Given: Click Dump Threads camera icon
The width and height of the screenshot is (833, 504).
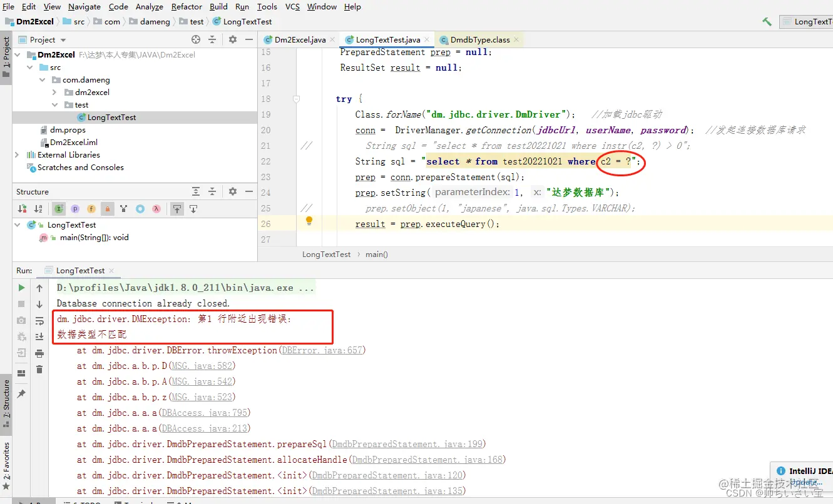Looking at the screenshot, I should pyautogui.click(x=21, y=320).
